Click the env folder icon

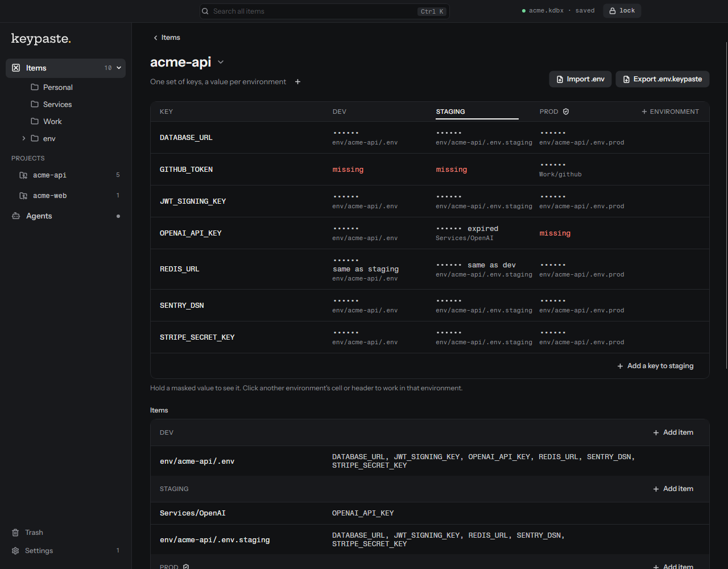click(x=35, y=138)
